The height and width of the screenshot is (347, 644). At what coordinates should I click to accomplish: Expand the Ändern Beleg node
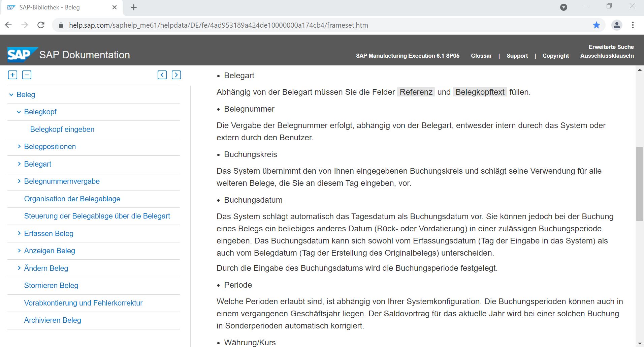19,268
